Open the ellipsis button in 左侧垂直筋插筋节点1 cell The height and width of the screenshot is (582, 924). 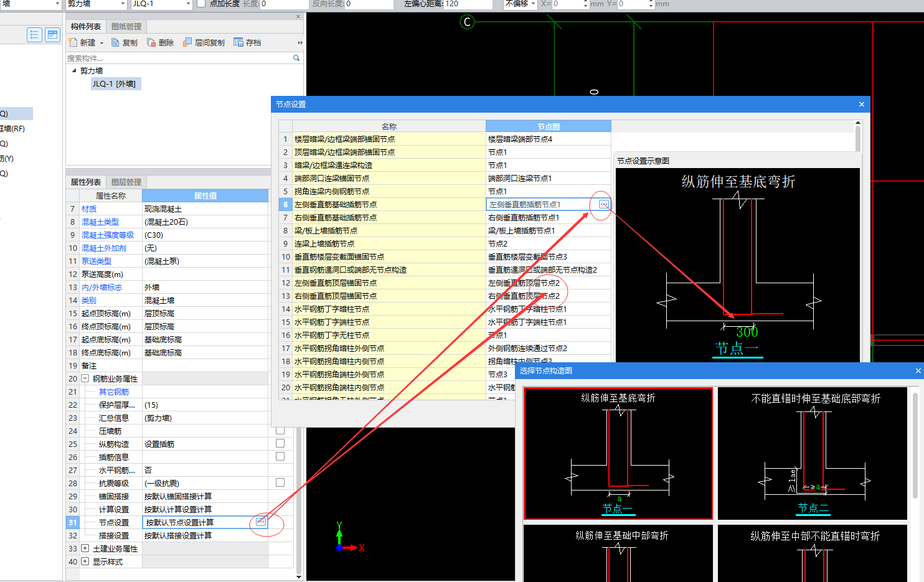point(603,204)
